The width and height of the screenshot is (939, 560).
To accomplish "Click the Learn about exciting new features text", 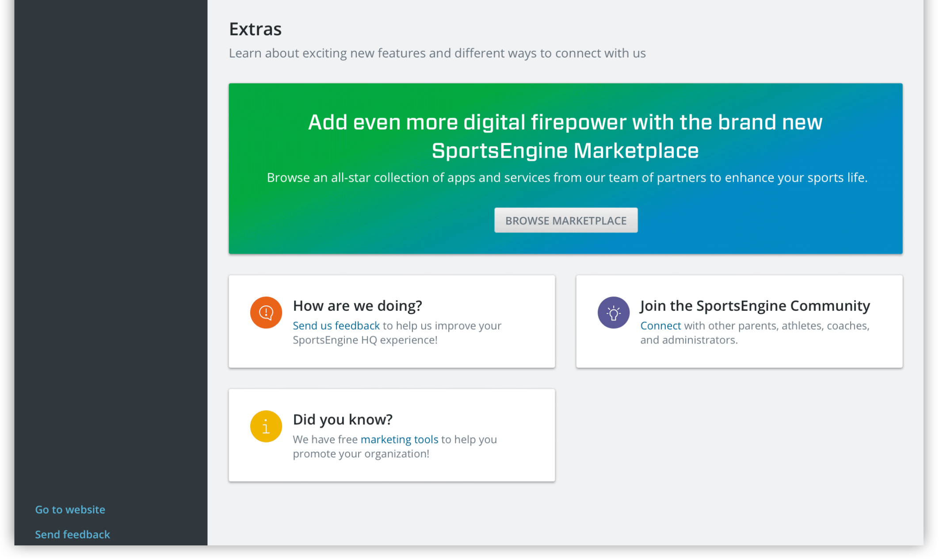I will click(x=437, y=53).
